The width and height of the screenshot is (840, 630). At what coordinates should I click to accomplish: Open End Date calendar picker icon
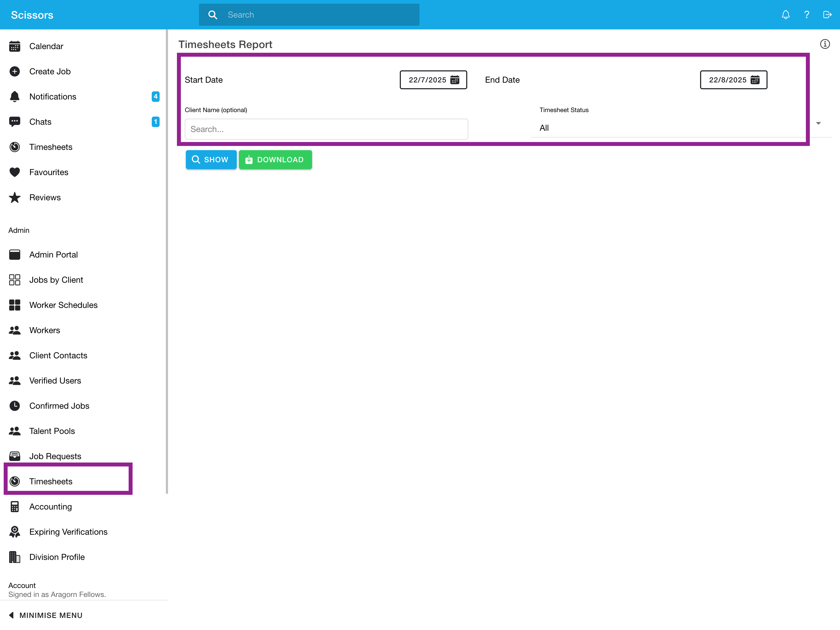[755, 80]
